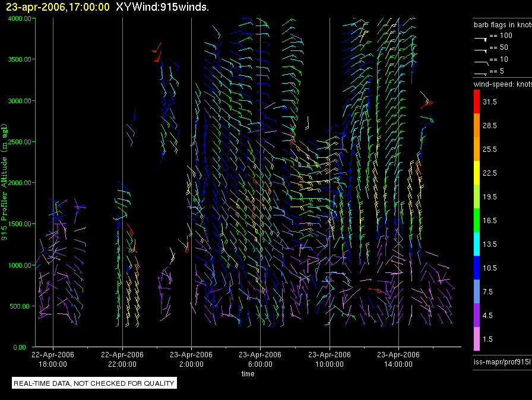Click the 10-knot barb flag symbol

click(x=481, y=63)
